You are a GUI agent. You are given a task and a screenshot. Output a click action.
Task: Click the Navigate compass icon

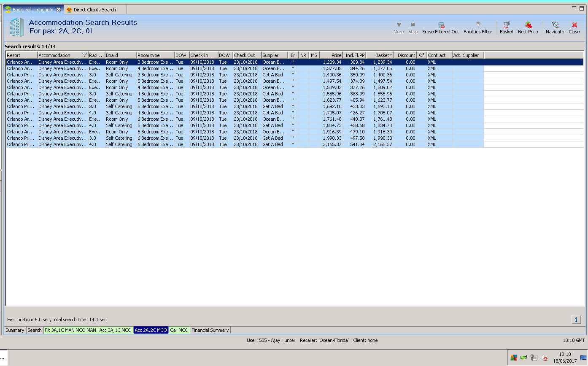point(555,25)
